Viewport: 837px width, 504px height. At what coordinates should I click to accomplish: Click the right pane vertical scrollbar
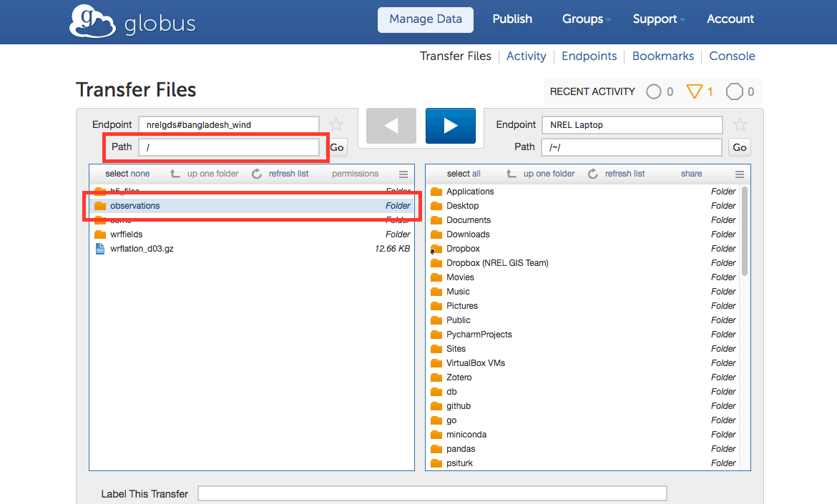click(745, 231)
